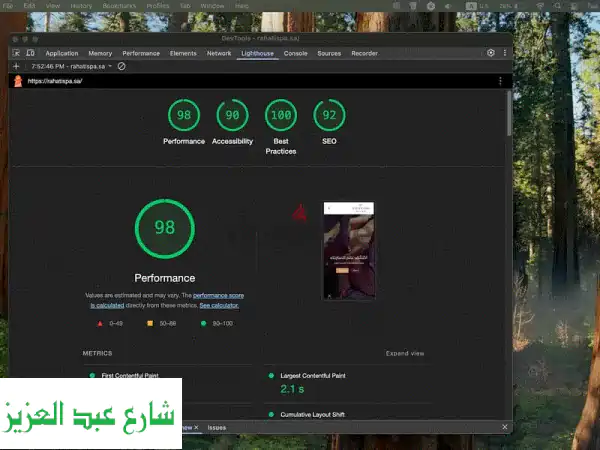Screen dimensions: 600x450
Task: Switch to the Console tab
Action: [x=295, y=53]
